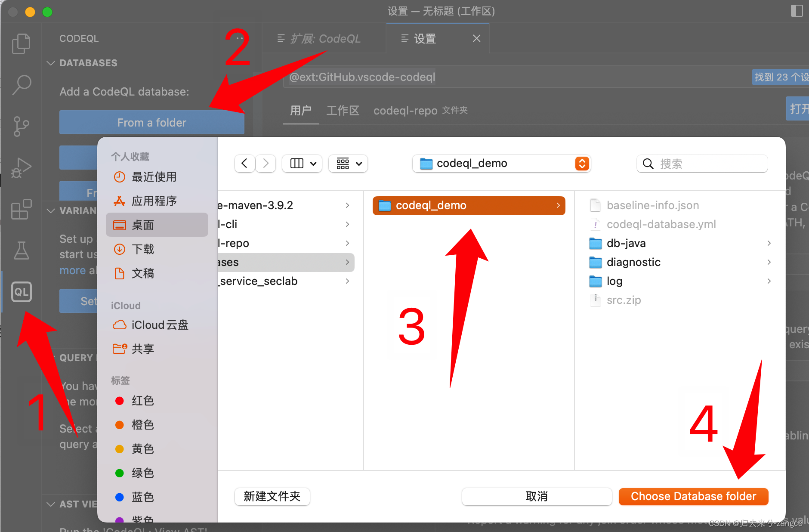Viewport: 809px width, 532px height.
Task: Select the blue tag 蓝色
Action: click(x=157, y=497)
